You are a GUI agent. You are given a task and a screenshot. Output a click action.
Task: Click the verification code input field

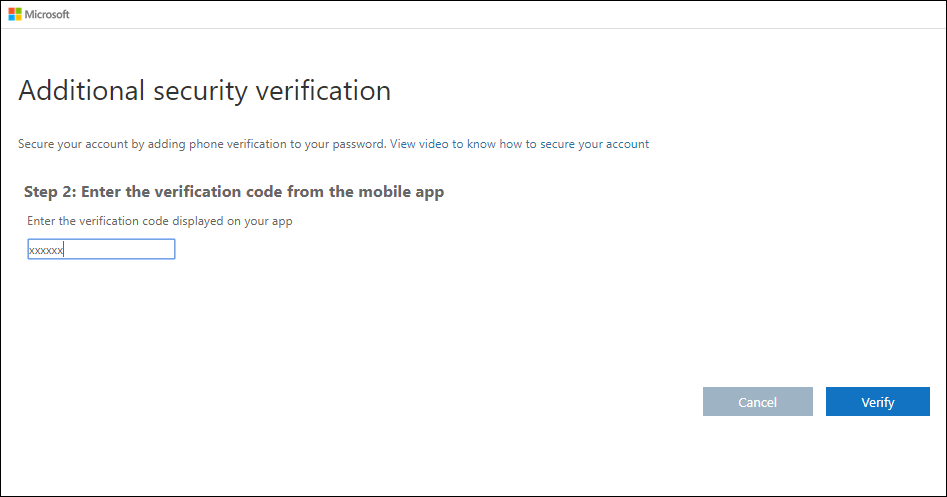coord(101,249)
